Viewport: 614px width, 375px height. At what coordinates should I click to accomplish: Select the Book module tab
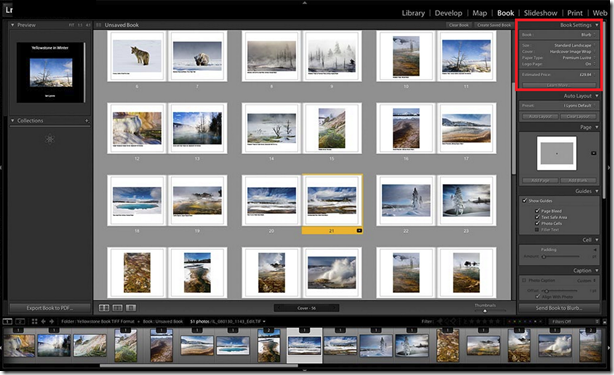pyautogui.click(x=506, y=13)
